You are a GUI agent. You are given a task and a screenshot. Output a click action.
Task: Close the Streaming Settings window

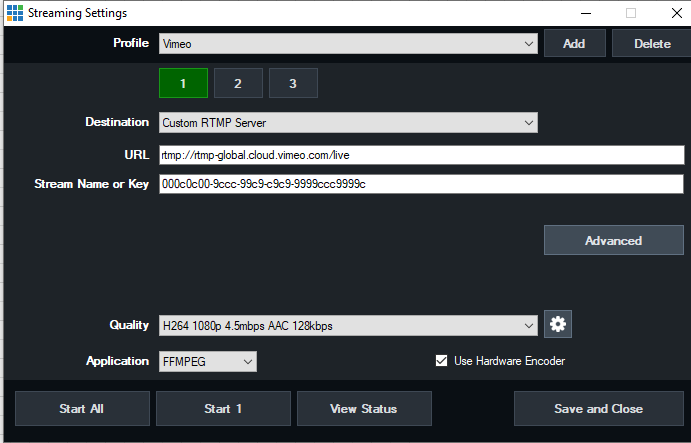pos(667,13)
